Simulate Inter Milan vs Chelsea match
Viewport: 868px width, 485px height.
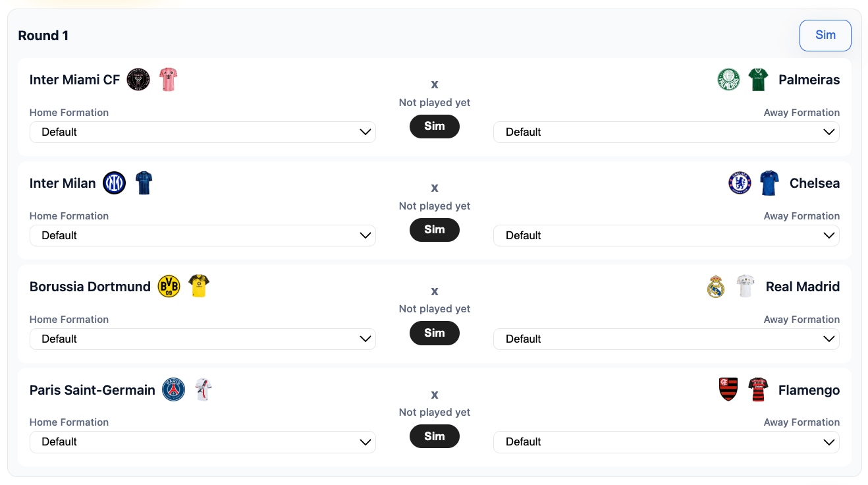(x=435, y=230)
